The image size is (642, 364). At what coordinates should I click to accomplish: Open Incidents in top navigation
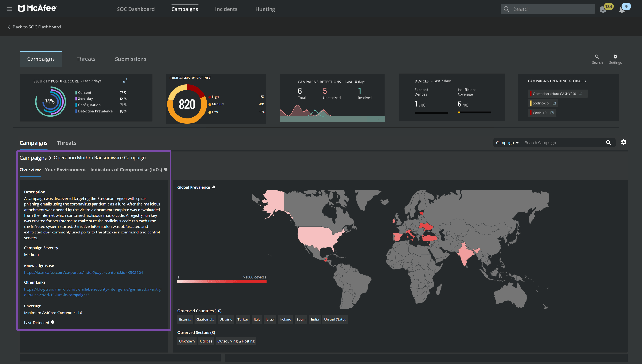click(x=226, y=9)
